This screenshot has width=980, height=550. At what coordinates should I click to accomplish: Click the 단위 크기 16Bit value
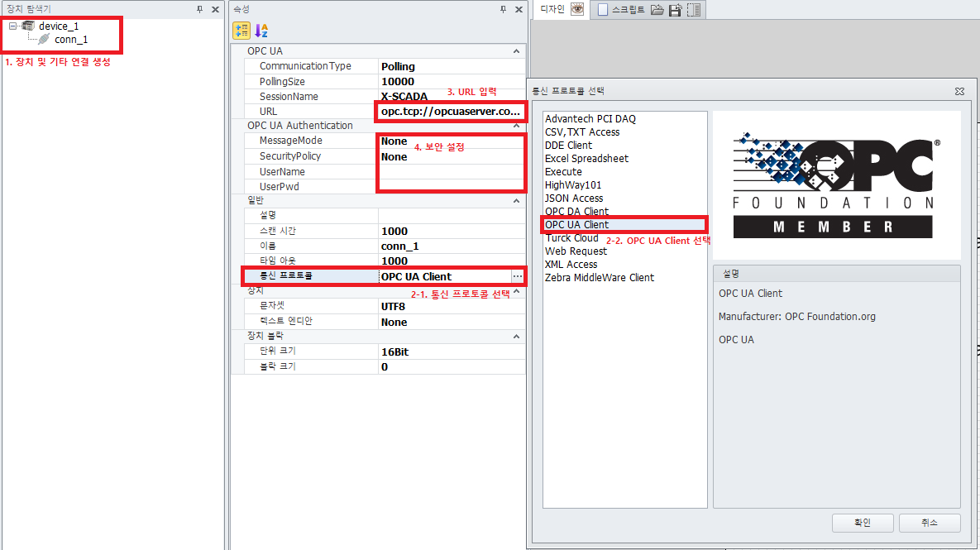pos(452,352)
